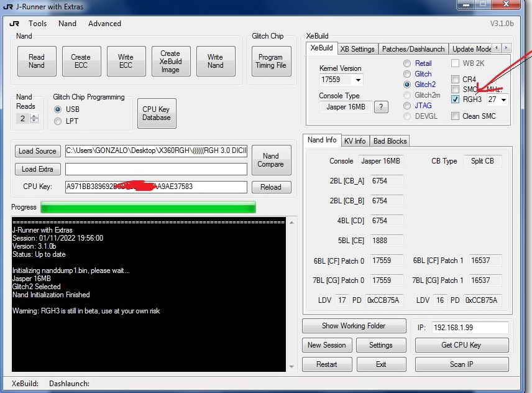Viewport: 532px width, 393px height.
Task: Click the Scan IP button
Action: pos(461,364)
